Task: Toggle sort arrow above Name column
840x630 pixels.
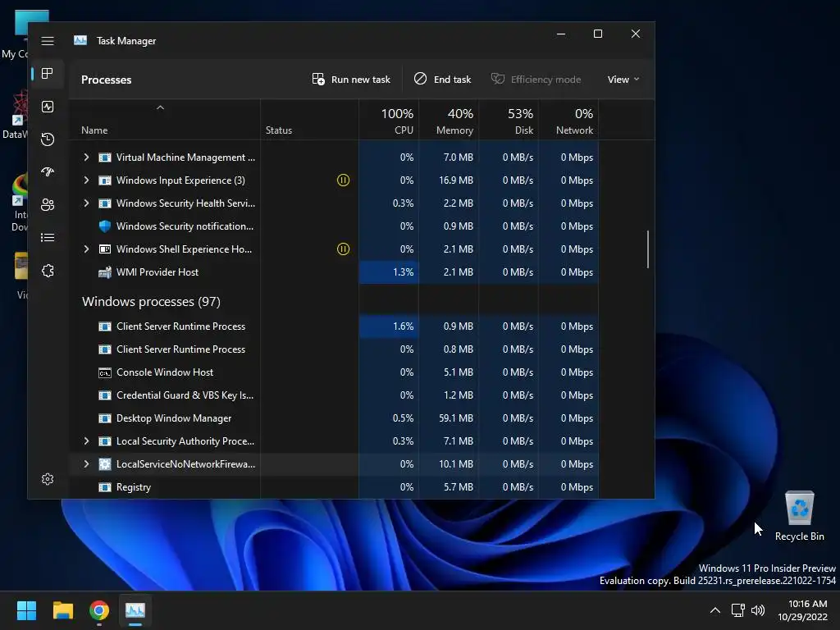Action: pyautogui.click(x=160, y=107)
